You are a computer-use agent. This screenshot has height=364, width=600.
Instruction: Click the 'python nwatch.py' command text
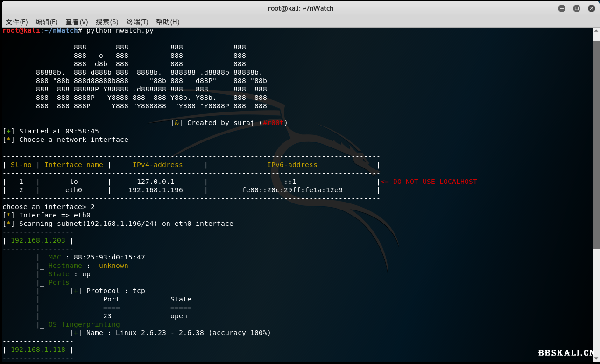(x=120, y=30)
